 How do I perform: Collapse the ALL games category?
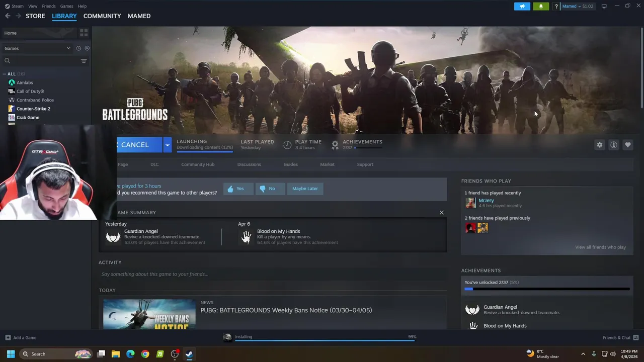tap(5, 74)
